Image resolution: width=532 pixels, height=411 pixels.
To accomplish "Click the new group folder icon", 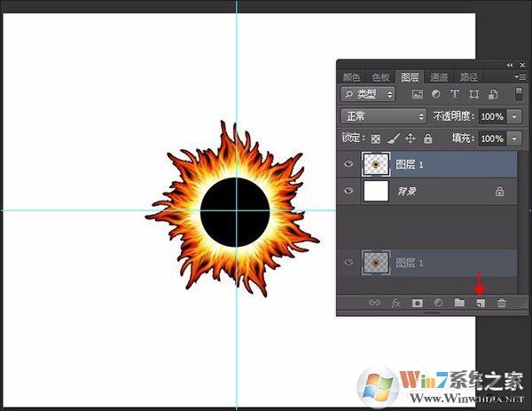I will pos(459,304).
